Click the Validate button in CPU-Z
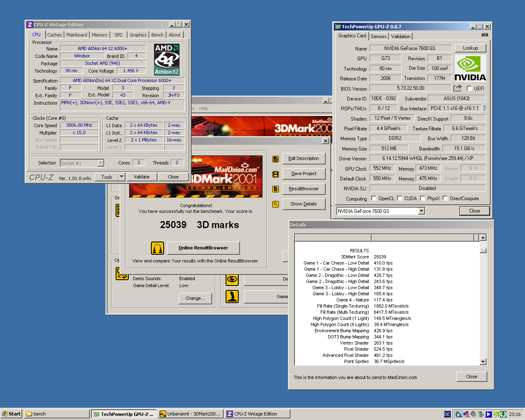 pyautogui.click(x=142, y=177)
